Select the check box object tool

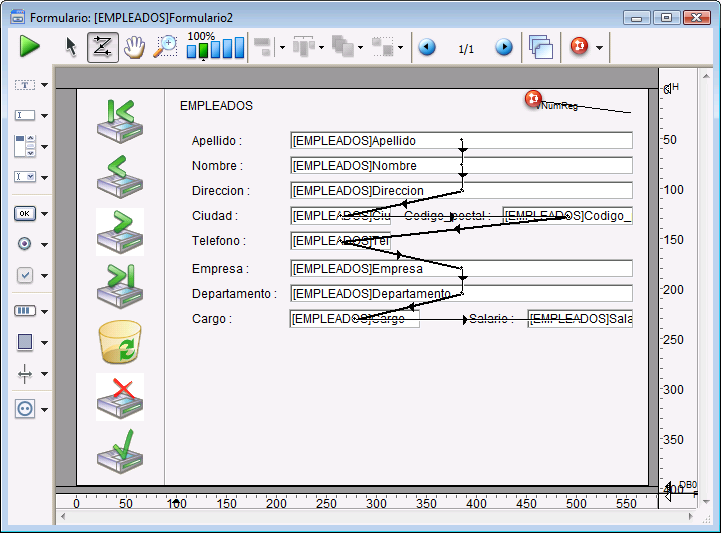(x=25, y=275)
